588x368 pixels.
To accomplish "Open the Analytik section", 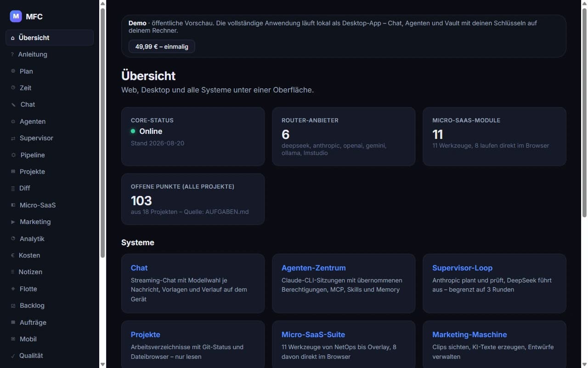I will tap(50, 239).
